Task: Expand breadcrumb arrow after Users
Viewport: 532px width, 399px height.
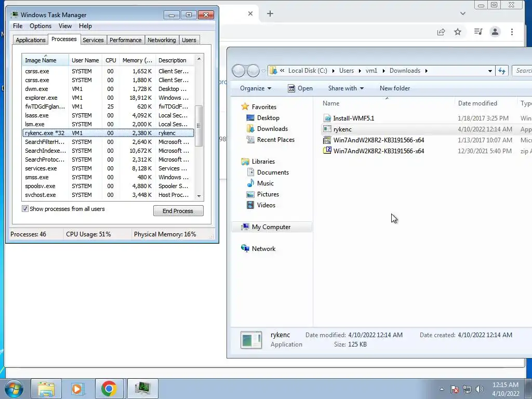Action: coord(360,71)
